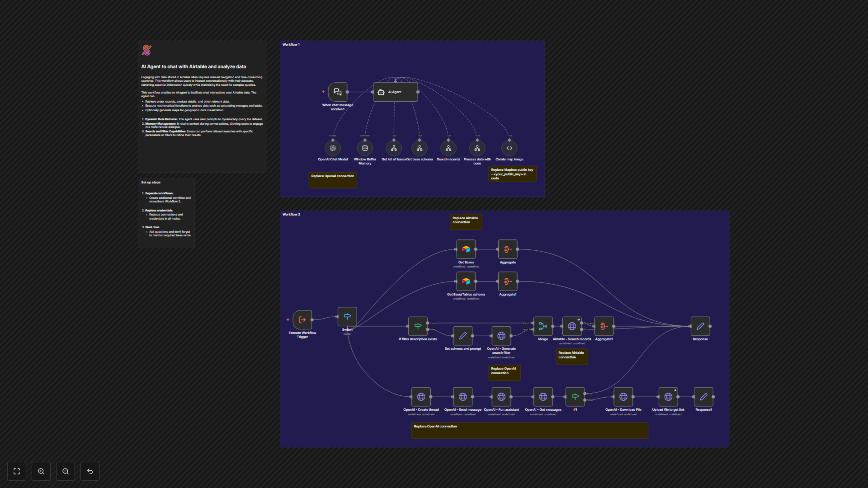Select the AI Agent node
The image size is (868, 488).
[395, 92]
